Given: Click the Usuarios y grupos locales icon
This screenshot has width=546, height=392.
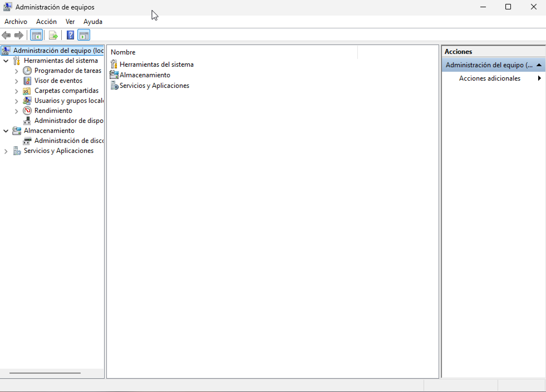Looking at the screenshot, I should (x=27, y=101).
